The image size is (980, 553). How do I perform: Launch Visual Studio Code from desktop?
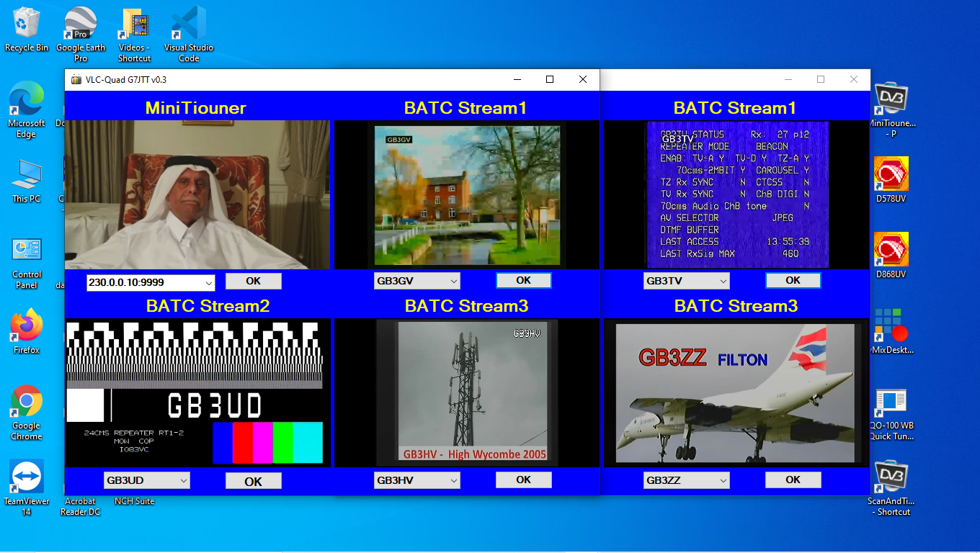pos(189,33)
